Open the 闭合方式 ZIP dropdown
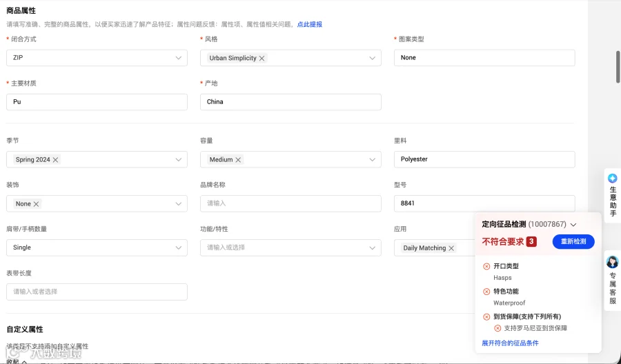 [97, 58]
